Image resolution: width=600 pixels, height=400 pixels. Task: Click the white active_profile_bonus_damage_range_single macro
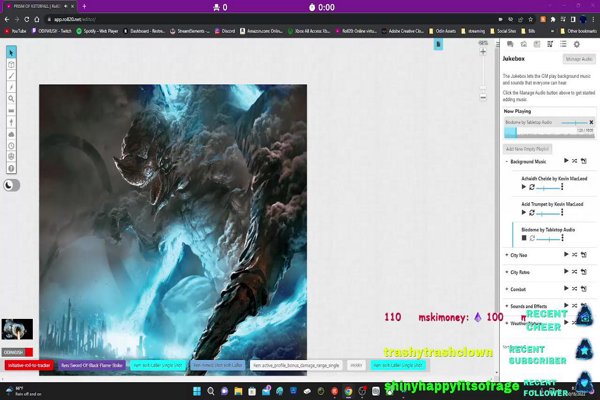point(296,365)
